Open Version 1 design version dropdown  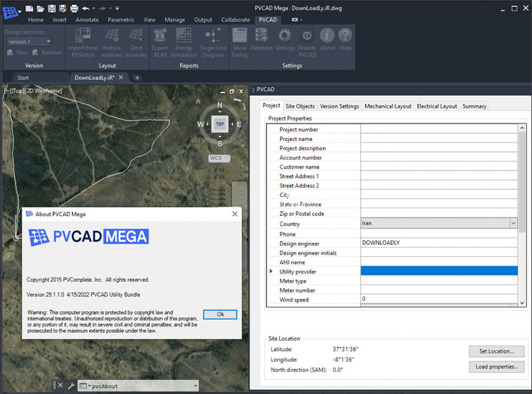(x=29, y=42)
